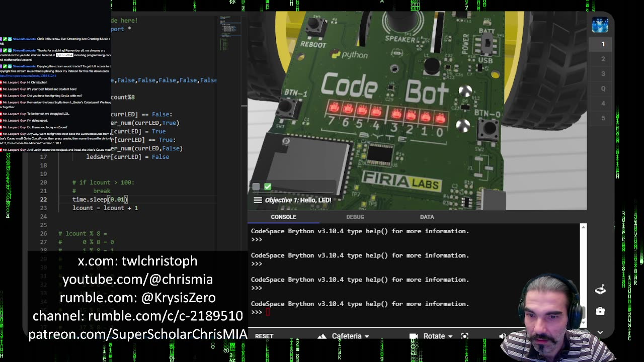644x362 pixels.
Task: Open the quiz Q step in the sidebar
Action: point(603,88)
